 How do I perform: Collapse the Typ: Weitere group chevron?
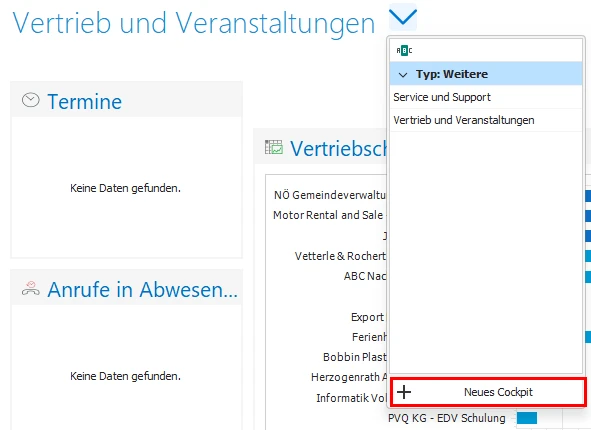(403, 75)
